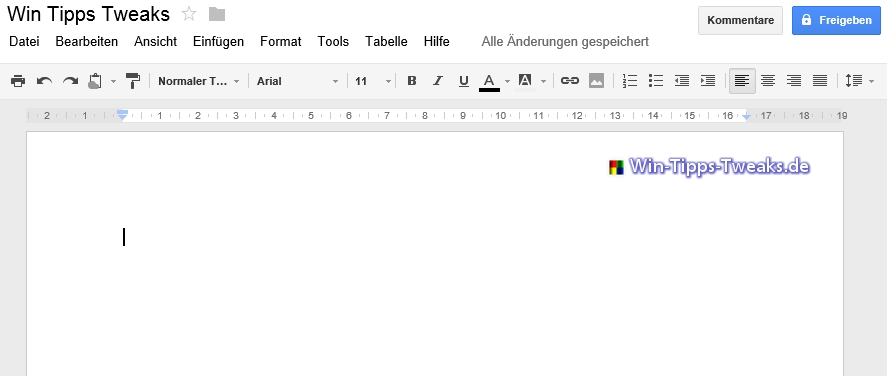Redo the last action
Viewport: 887px width, 376px height.
point(70,81)
